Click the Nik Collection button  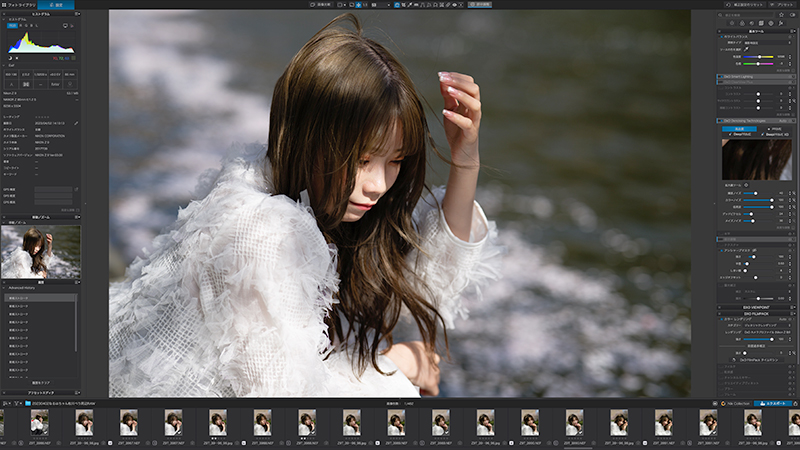(735, 403)
